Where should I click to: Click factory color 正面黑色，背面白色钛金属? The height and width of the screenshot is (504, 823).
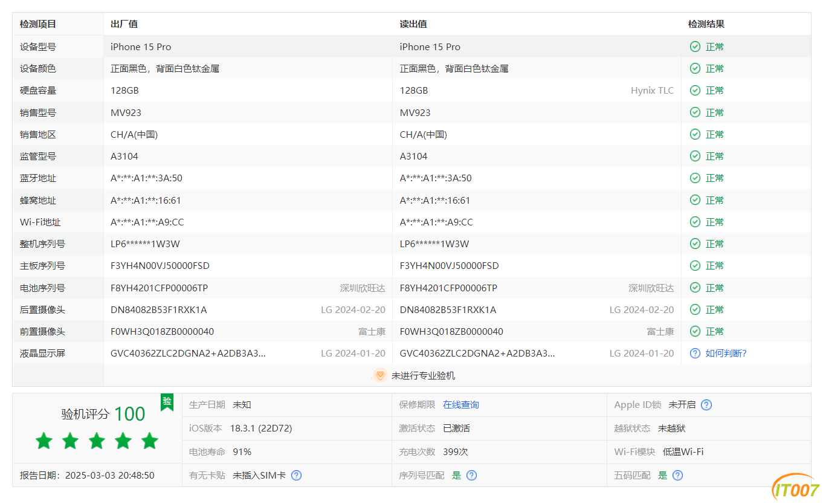[x=165, y=68]
